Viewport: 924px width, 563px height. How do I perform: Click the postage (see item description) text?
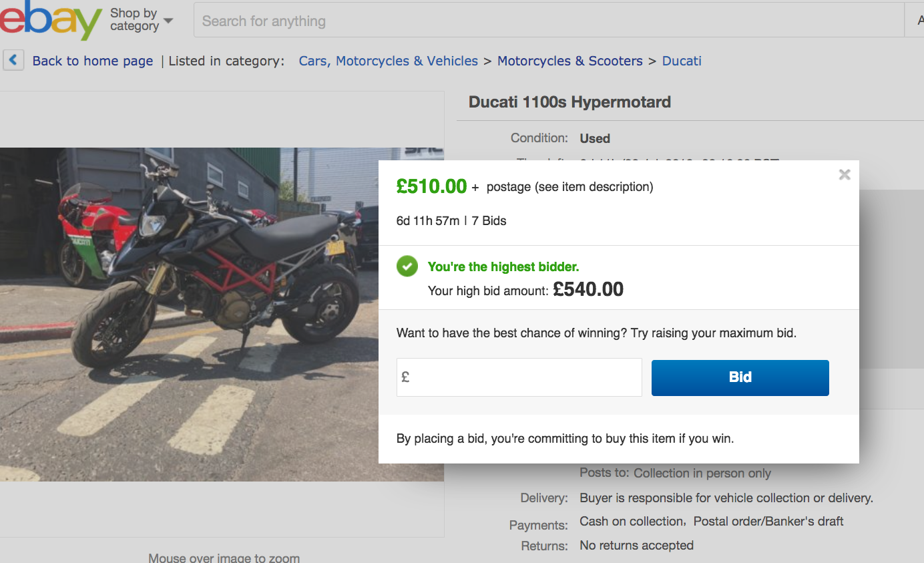point(569,187)
